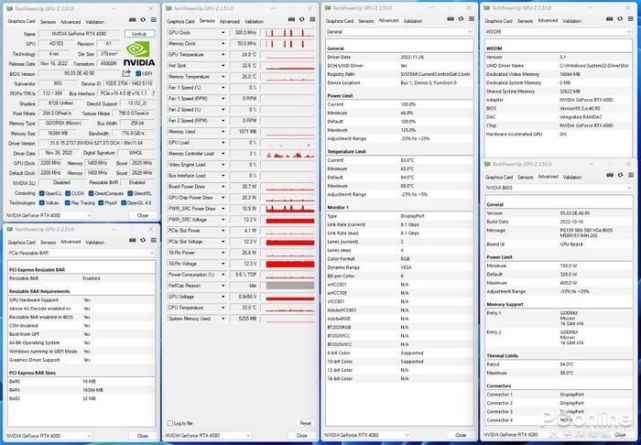This screenshot has width=641, height=445.
Task: Click refresh icon in Sensors window
Action: coord(302,19)
